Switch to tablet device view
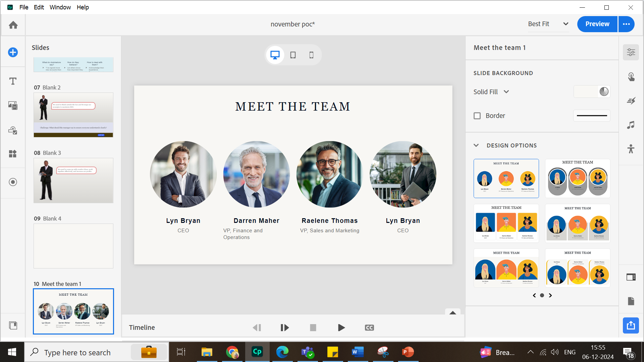 293,55
